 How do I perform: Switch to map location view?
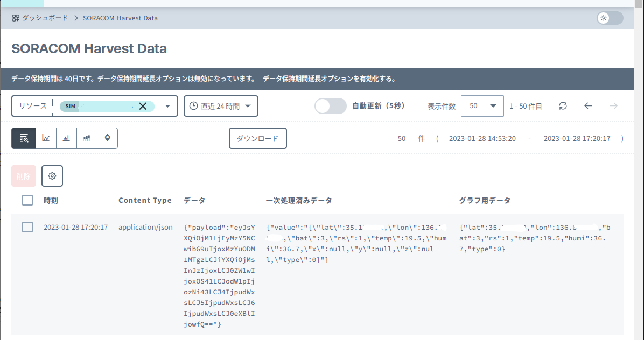point(107,138)
